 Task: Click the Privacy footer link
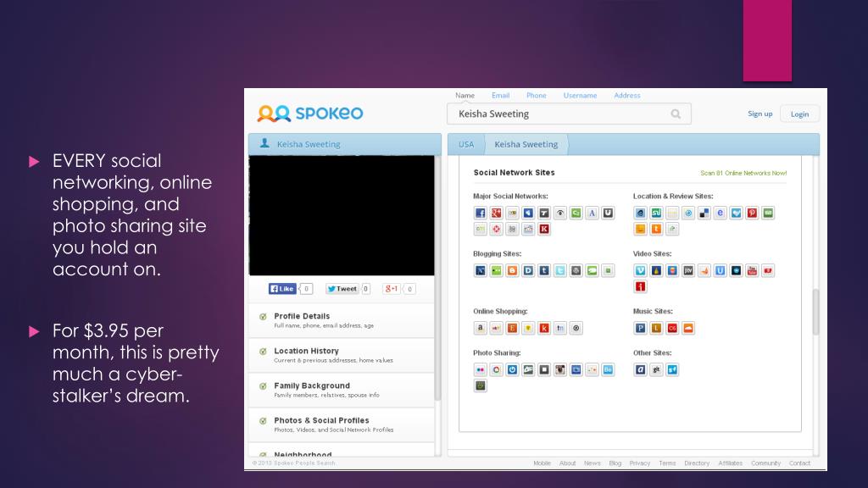click(639, 463)
